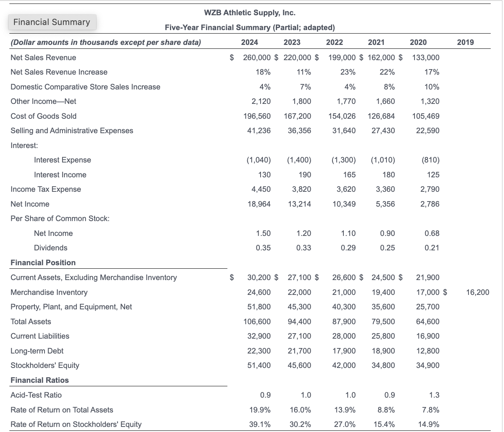
Task: Click the Income Tax Expense label
Action: [46, 189]
